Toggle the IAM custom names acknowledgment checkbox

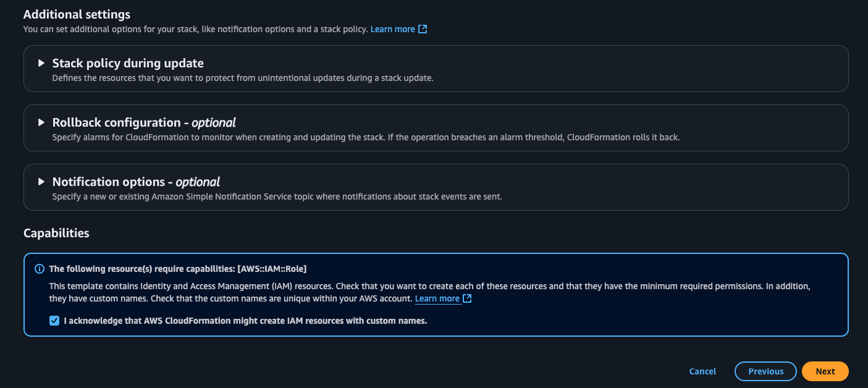[55, 321]
